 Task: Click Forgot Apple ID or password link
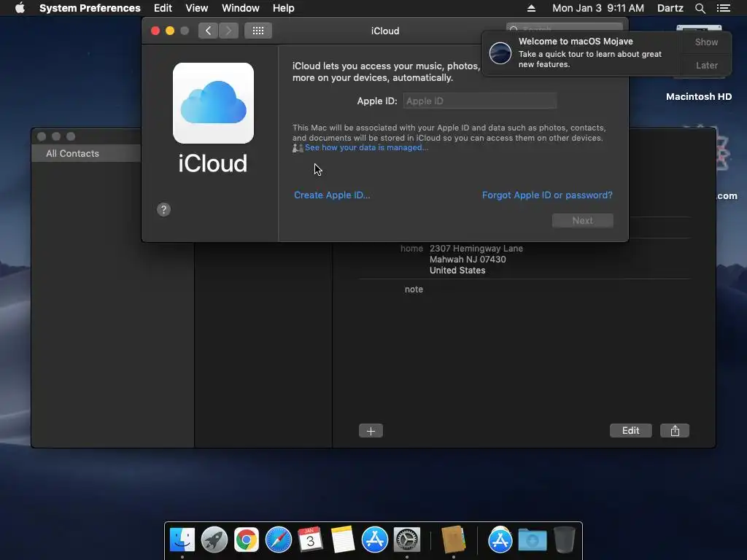[547, 195]
